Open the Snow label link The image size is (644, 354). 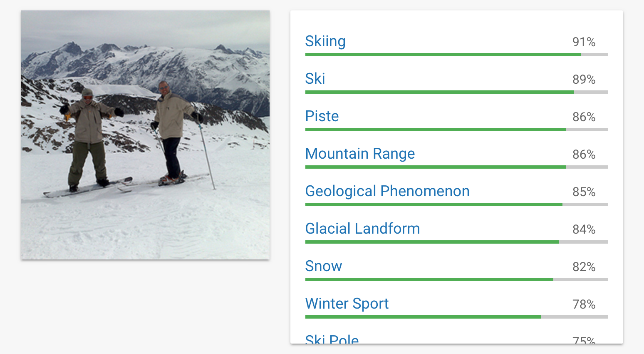(x=324, y=266)
